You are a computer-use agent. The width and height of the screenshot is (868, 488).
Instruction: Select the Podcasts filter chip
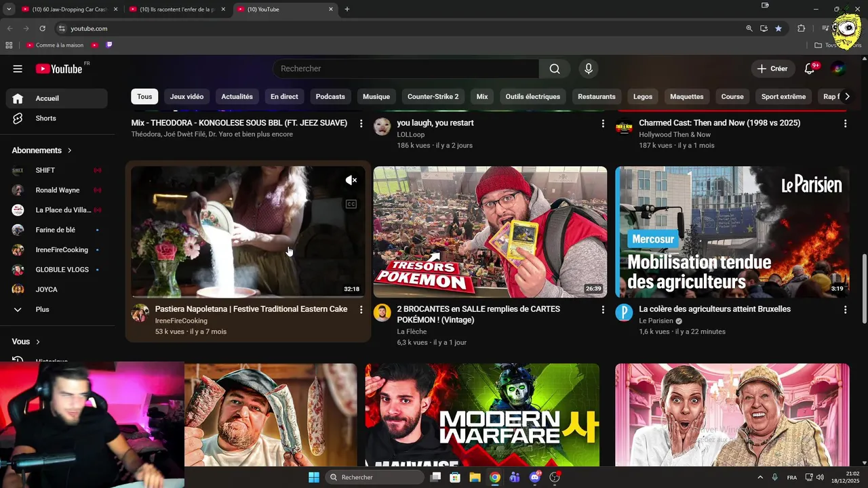(330, 96)
